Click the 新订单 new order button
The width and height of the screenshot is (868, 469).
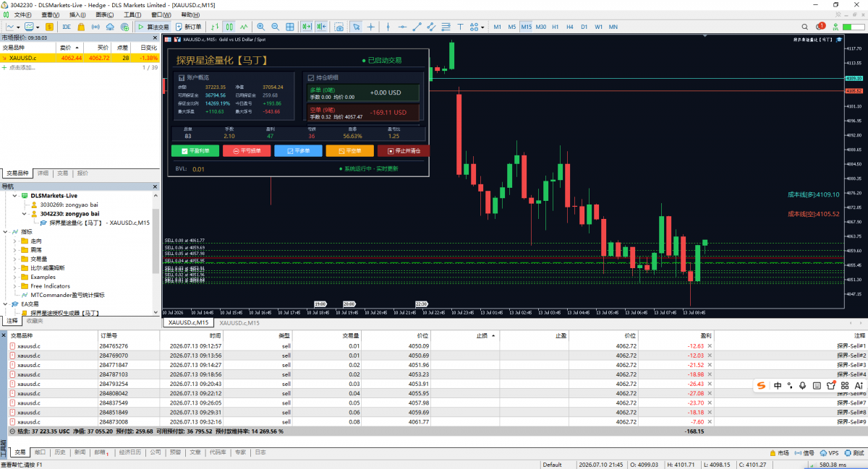point(188,27)
